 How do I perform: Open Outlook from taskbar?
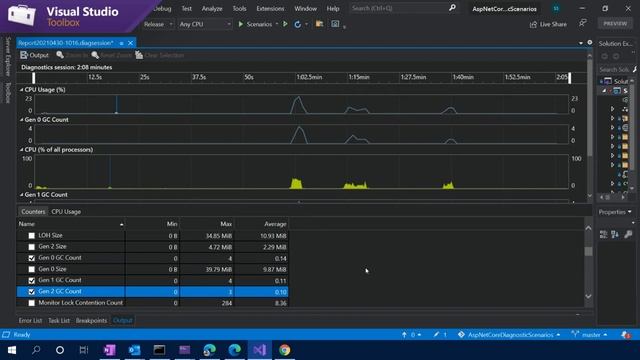tap(134, 350)
